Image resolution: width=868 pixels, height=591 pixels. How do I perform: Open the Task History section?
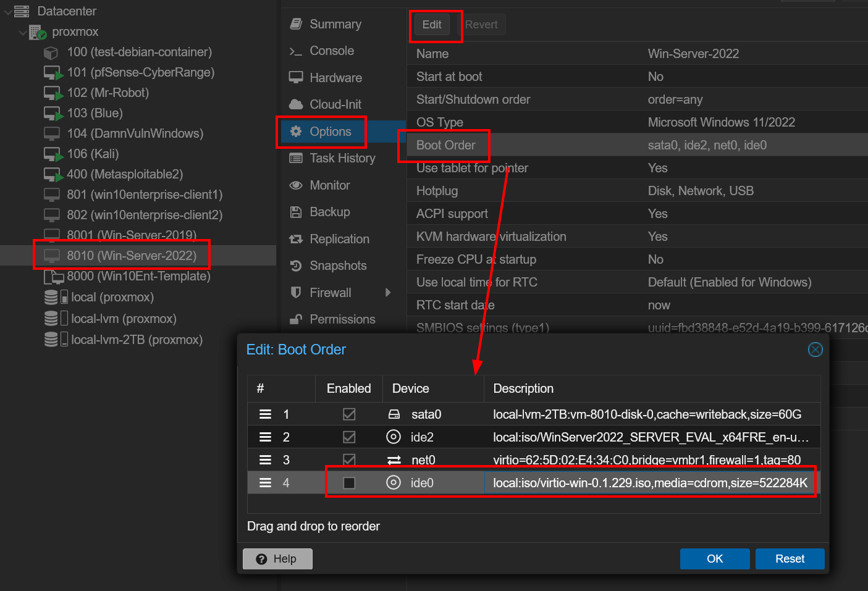(x=342, y=158)
